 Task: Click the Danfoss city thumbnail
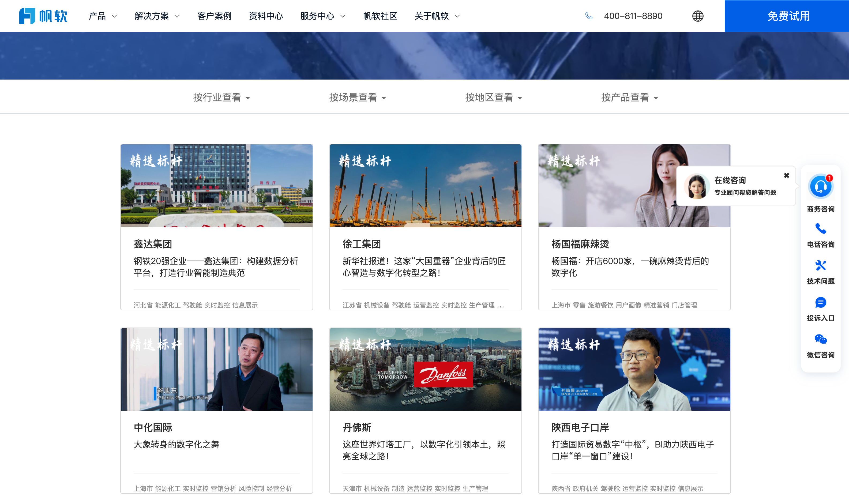[425, 369]
